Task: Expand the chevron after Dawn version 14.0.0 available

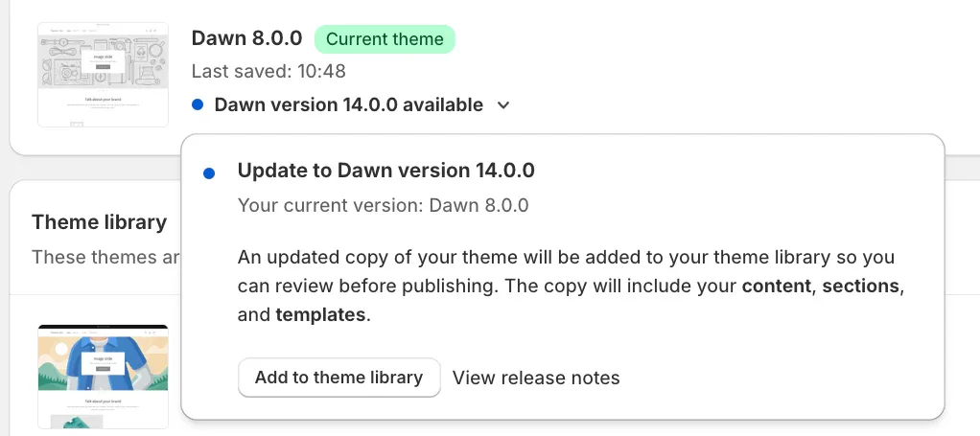Action: tap(503, 105)
